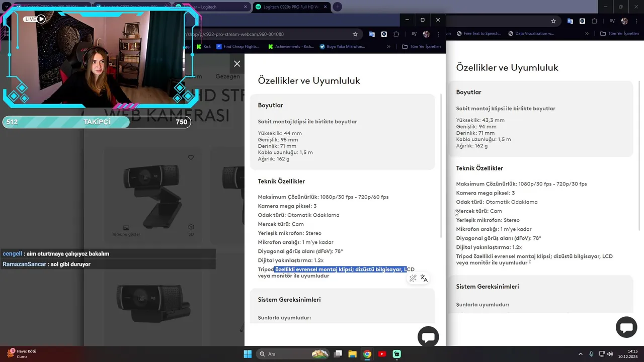644x362 pixels.
Task: Bookmark the c922 page with the star icon
Action: [355, 34]
